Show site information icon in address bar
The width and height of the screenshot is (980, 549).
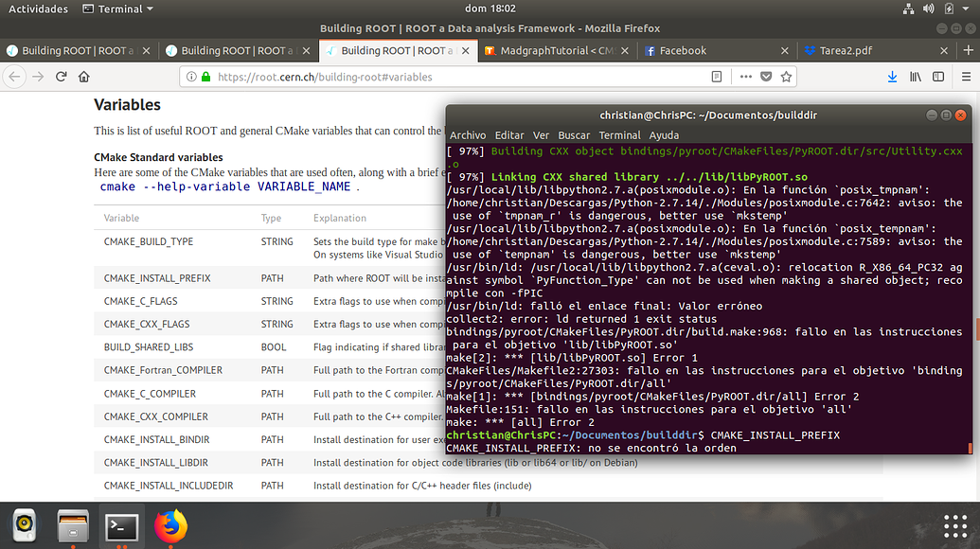191,77
